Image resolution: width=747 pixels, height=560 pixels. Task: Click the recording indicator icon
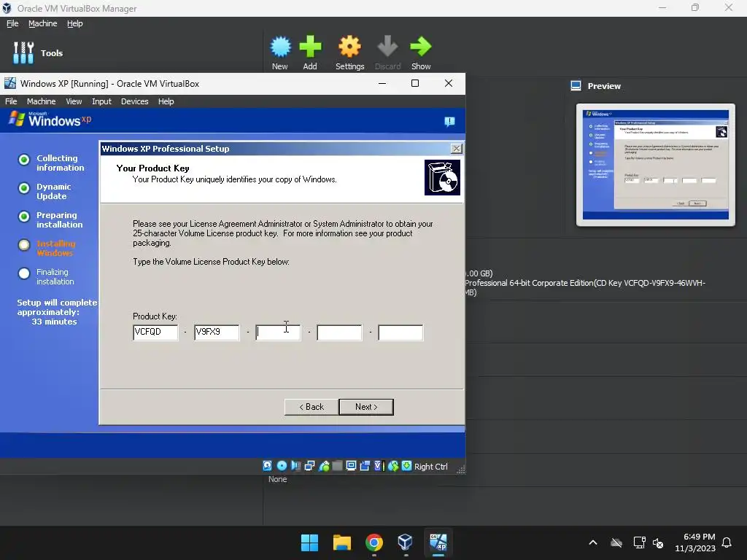click(365, 466)
